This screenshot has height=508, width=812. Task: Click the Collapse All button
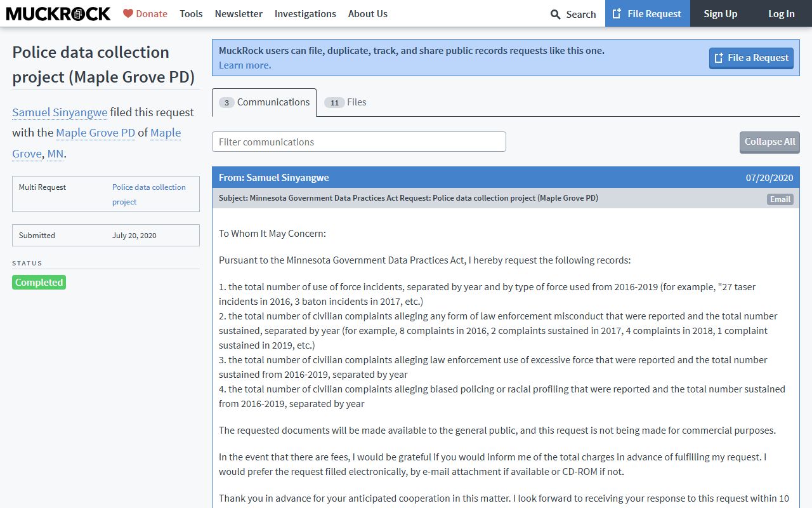pyautogui.click(x=769, y=142)
